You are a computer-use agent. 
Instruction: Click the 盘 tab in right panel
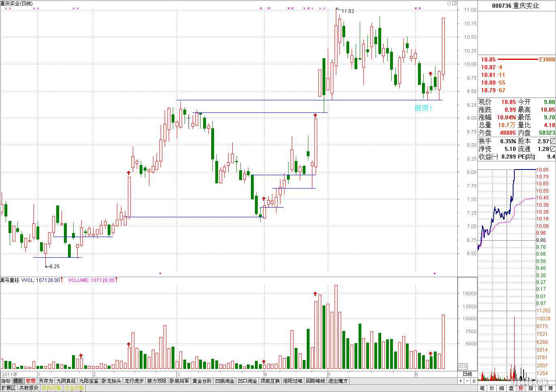click(x=511, y=388)
